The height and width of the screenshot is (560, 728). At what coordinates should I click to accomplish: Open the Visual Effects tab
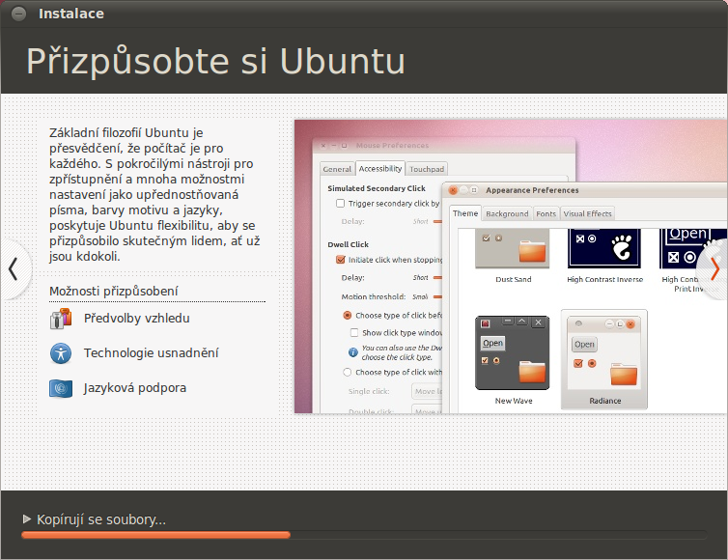(587, 213)
